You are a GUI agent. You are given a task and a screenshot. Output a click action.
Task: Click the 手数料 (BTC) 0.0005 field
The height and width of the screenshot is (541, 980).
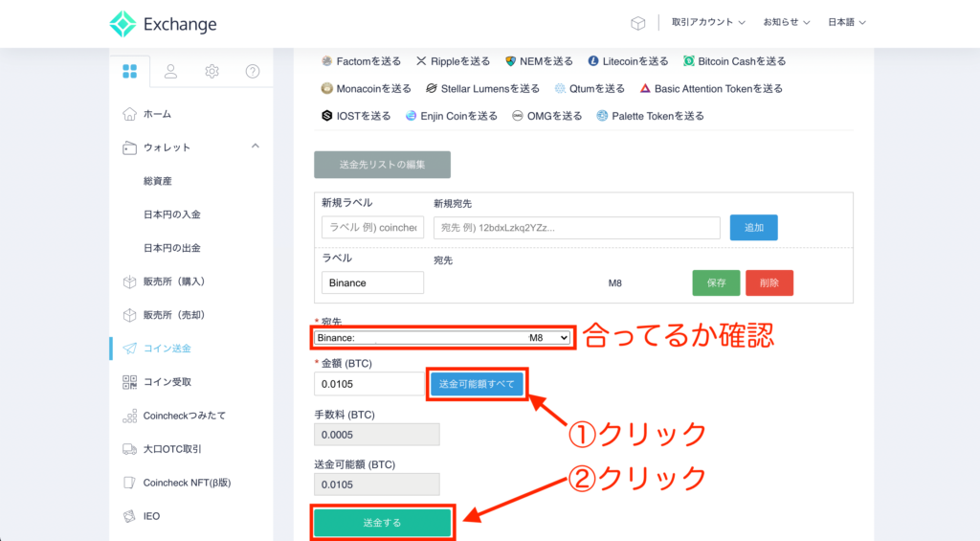(x=377, y=435)
